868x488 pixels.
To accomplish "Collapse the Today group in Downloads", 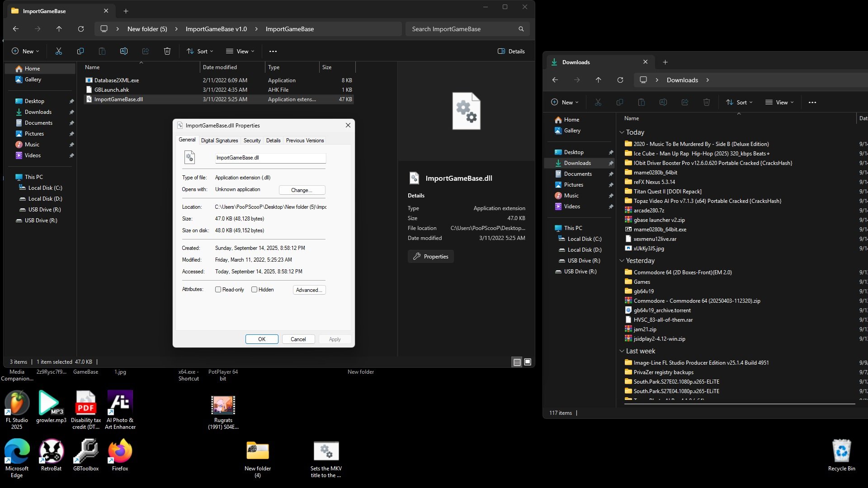I will coord(622,132).
